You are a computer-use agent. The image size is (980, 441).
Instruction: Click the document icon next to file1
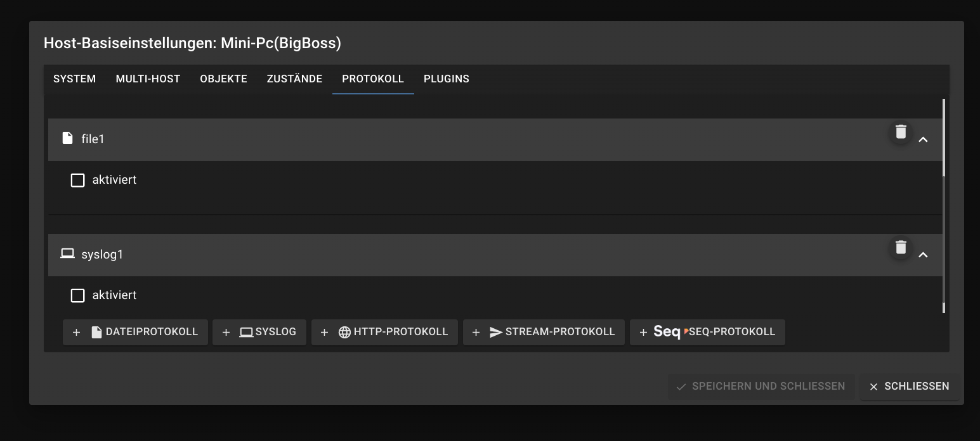(67, 138)
